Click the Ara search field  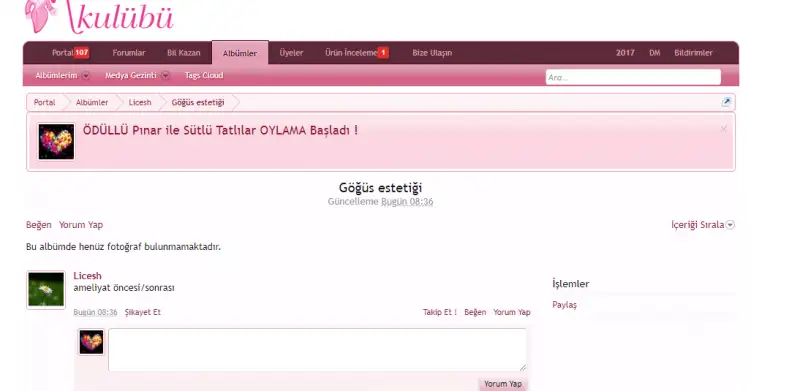(x=633, y=77)
